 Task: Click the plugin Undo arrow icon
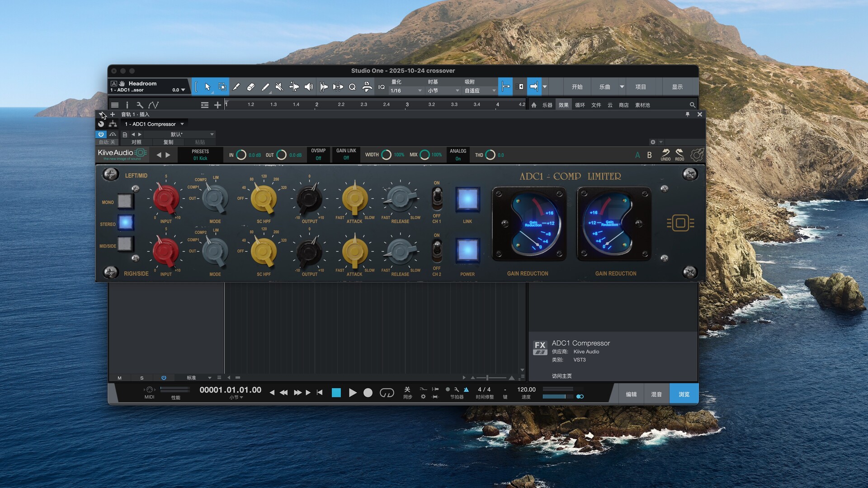pos(665,153)
